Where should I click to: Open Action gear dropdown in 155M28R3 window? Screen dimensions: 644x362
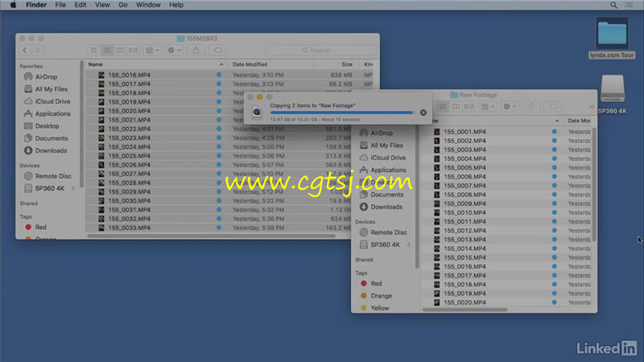(x=174, y=50)
